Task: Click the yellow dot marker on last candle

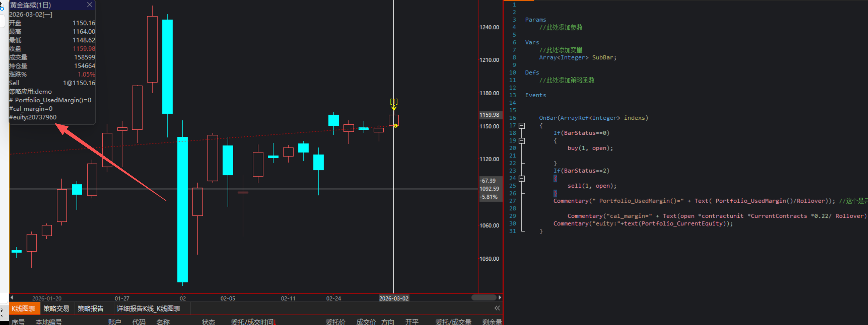Action: pyautogui.click(x=396, y=126)
